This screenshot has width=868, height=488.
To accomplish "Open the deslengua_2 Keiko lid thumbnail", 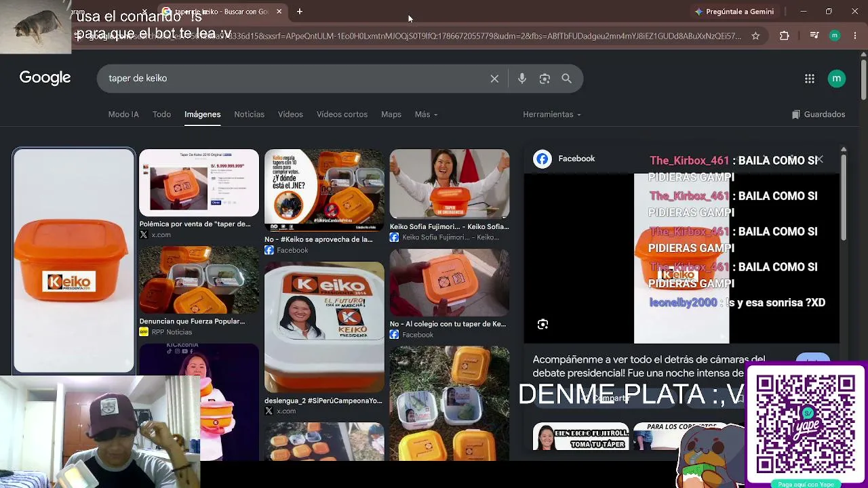I will point(324,327).
